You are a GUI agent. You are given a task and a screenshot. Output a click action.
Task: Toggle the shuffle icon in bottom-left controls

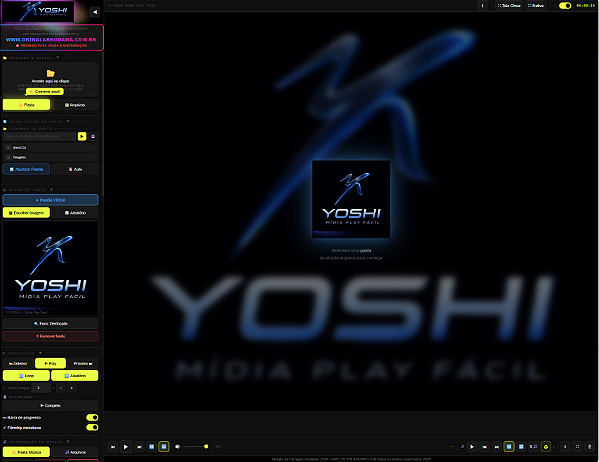tap(152, 447)
